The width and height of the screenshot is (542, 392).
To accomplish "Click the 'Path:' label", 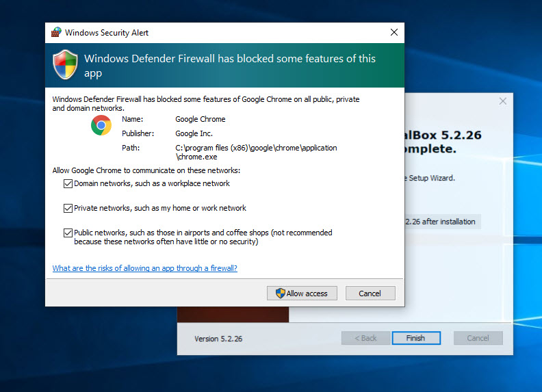I will pos(131,148).
